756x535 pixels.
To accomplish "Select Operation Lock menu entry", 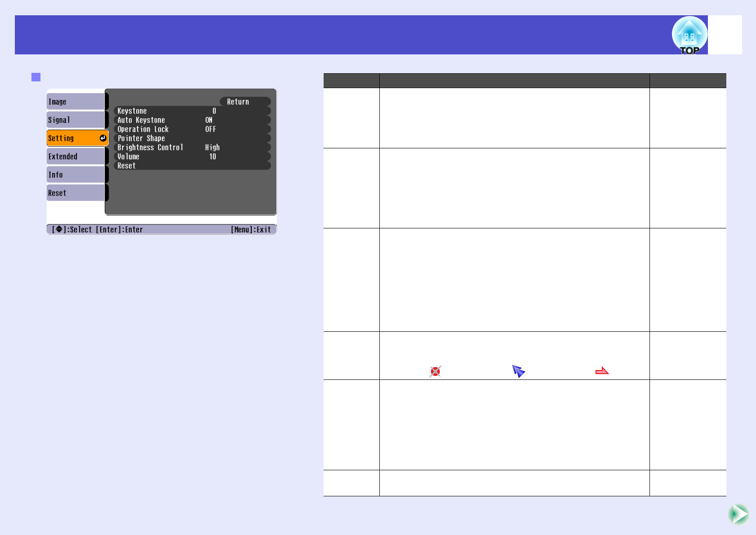I will point(192,129).
